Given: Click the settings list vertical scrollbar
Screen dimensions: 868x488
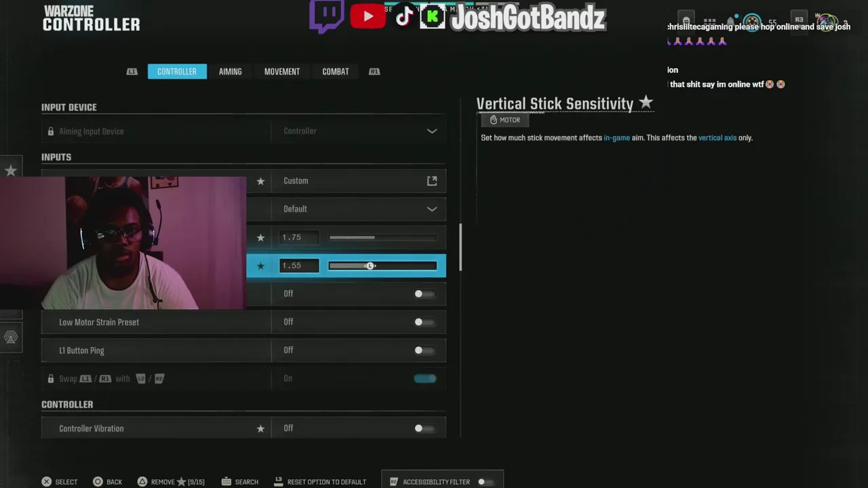Looking at the screenshot, I should 461,247.
